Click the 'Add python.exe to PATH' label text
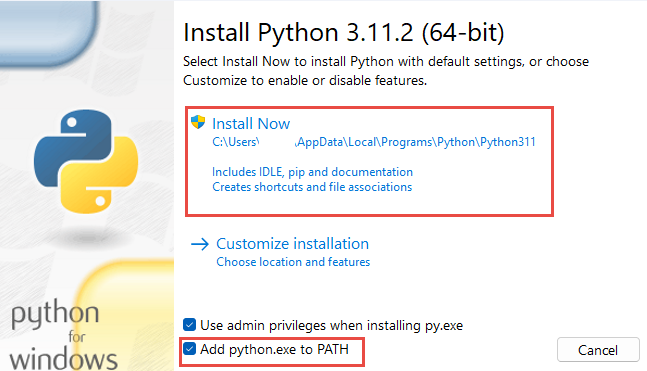This screenshot has height=371, width=647. pyautogui.click(x=274, y=350)
